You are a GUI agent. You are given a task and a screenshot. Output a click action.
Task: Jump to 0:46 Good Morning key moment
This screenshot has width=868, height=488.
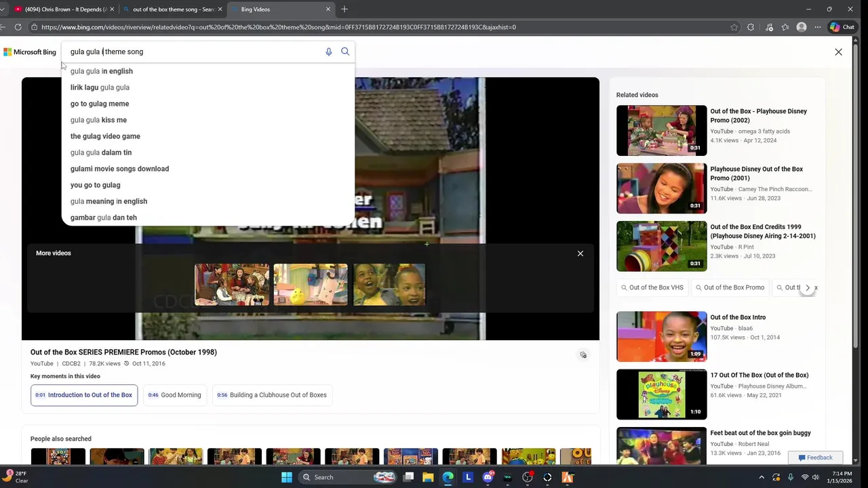click(175, 395)
